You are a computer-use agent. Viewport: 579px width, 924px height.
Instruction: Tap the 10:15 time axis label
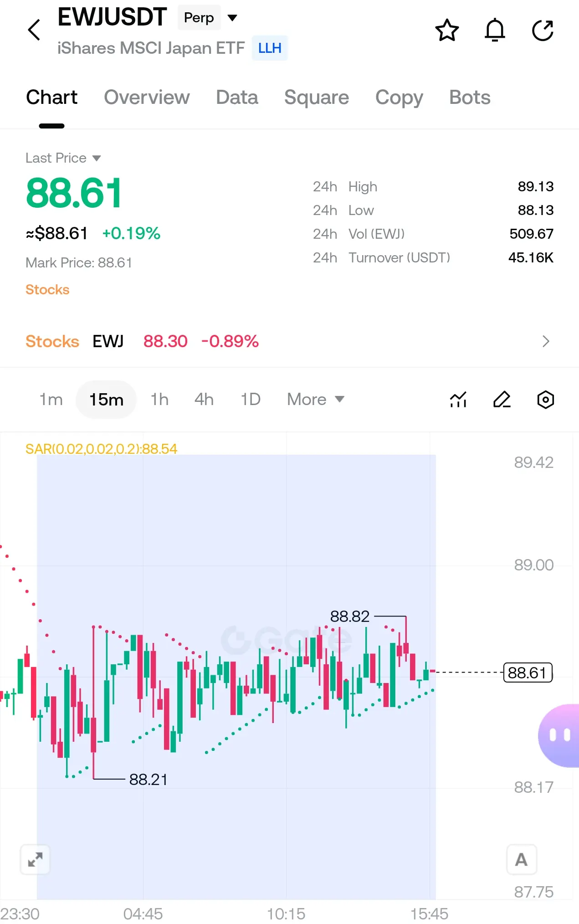click(286, 914)
